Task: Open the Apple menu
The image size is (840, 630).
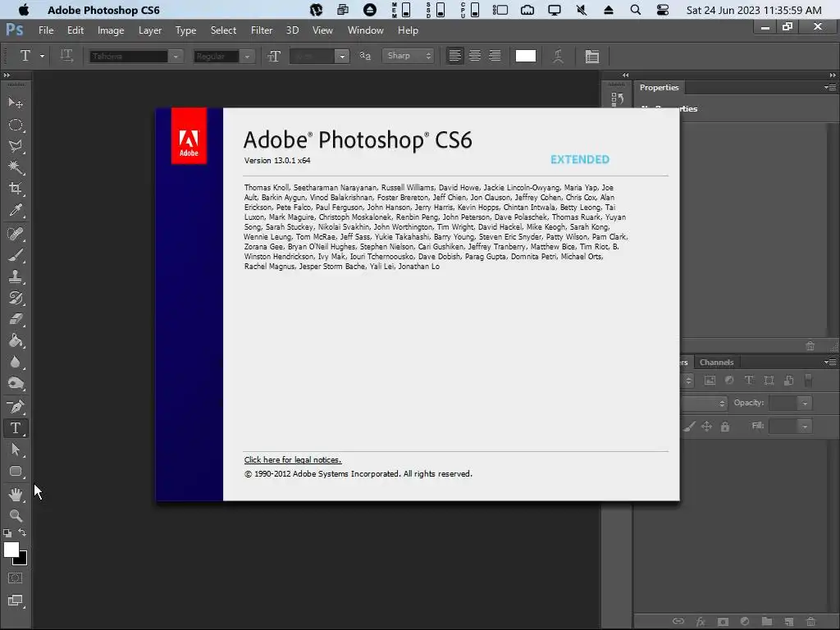Action: (24, 10)
